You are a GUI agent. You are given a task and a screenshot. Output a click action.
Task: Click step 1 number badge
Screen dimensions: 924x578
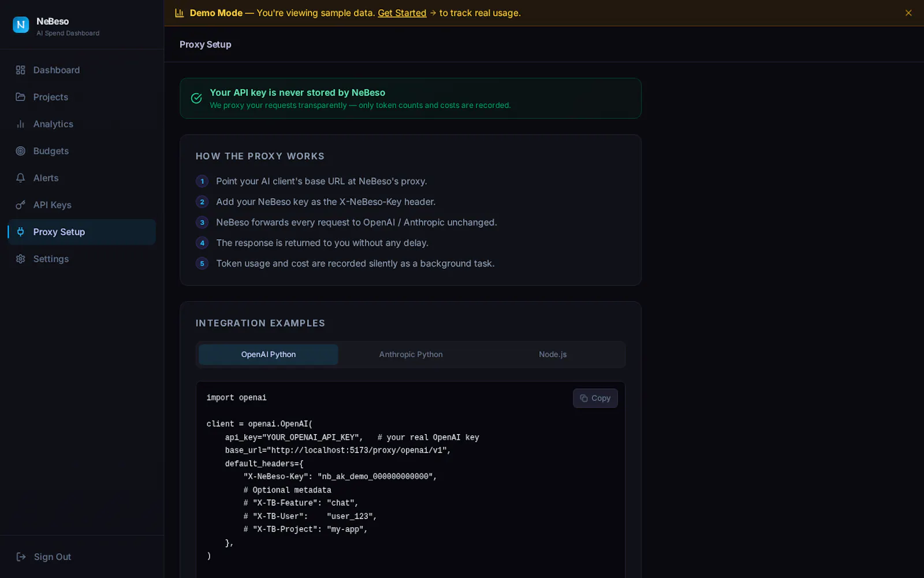pos(202,181)
